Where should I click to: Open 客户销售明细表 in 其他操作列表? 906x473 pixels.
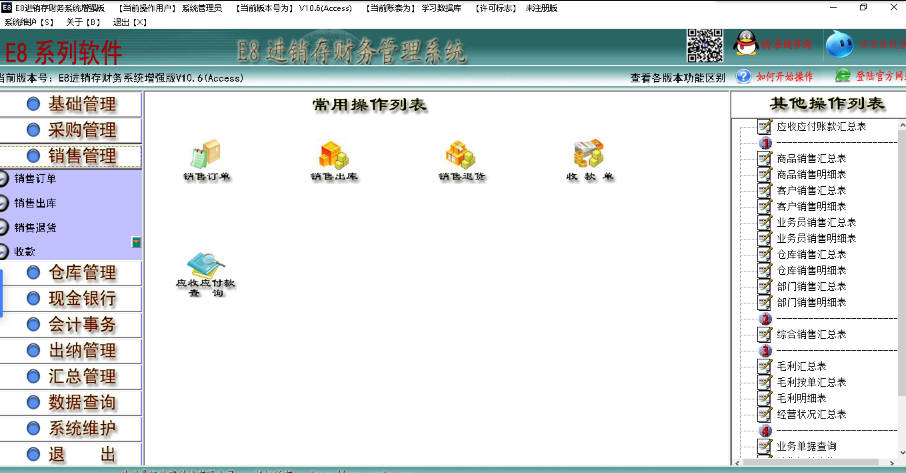[x=811, y=206]
